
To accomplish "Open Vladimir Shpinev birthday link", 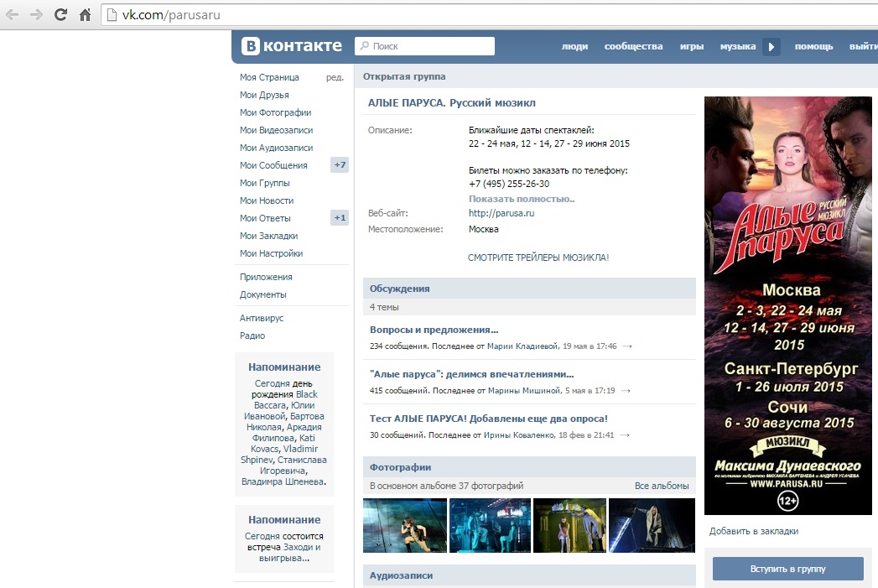I will (x=279, y=454).
